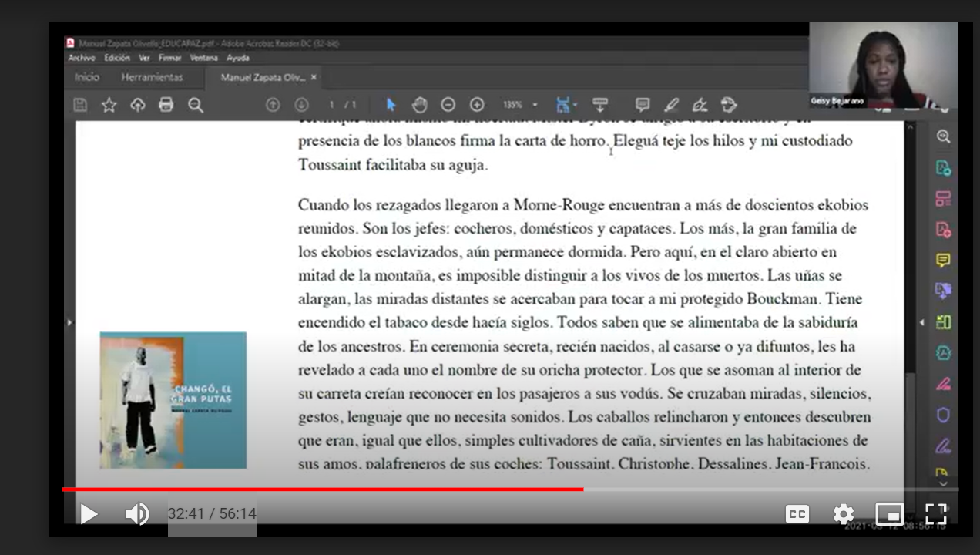Image resolution: width=980 pixels, height=555 pixels.
Task: Go to previous page with up arrow
Action: click(x=273, y=105)
